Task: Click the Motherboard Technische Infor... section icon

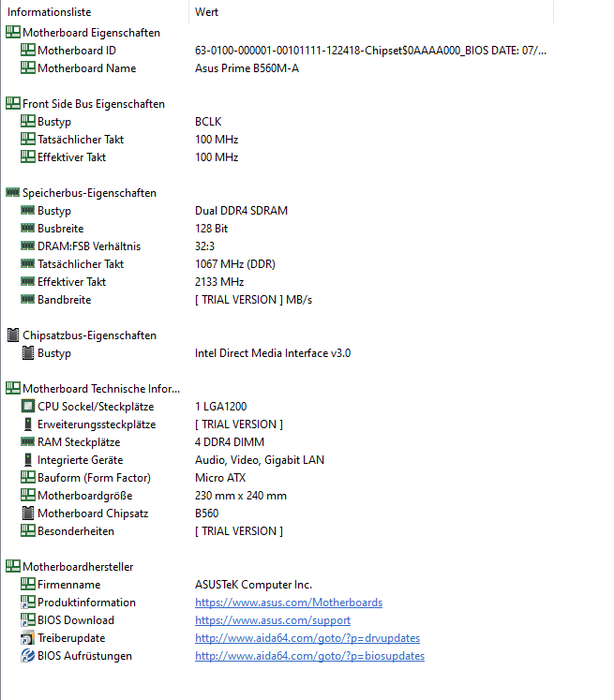Action: (x=13, y=388)
